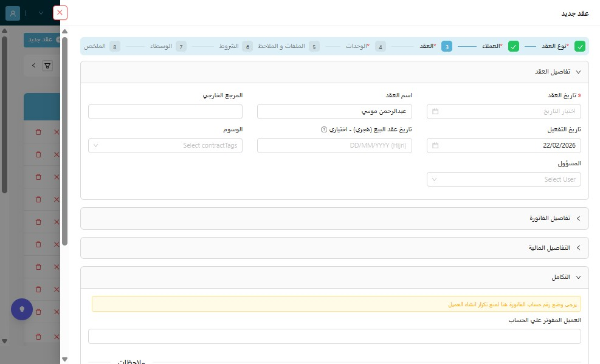The height and width of the screenshot is (364, 600).
Task: Collapse the التكامل section
Action: coord(334,277)
